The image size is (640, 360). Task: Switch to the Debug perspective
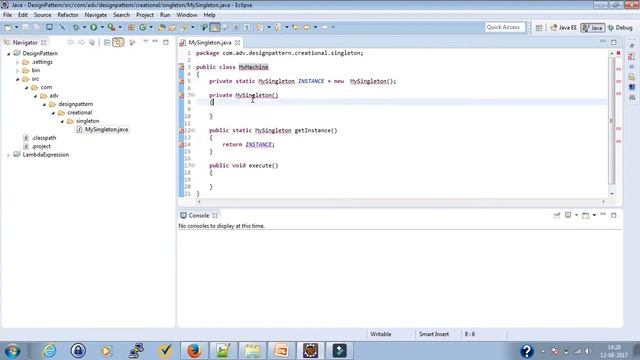pos(620,28)
